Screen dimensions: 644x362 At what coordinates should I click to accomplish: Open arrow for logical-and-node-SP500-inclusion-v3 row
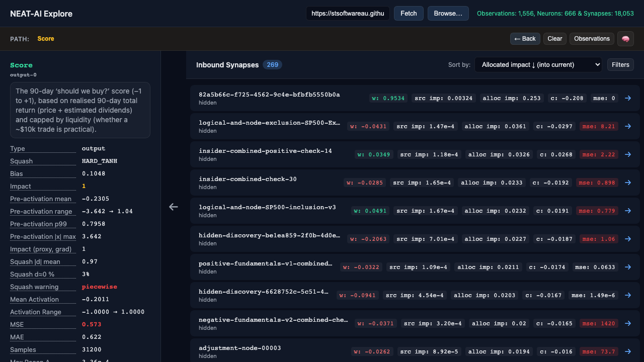pos(628,211)
